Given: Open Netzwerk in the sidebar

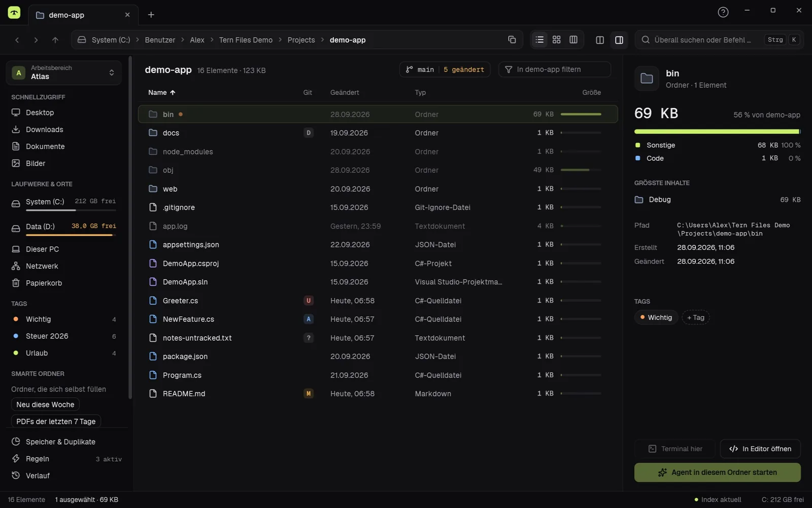Looking at the screenshot, I should click(64, 266).
